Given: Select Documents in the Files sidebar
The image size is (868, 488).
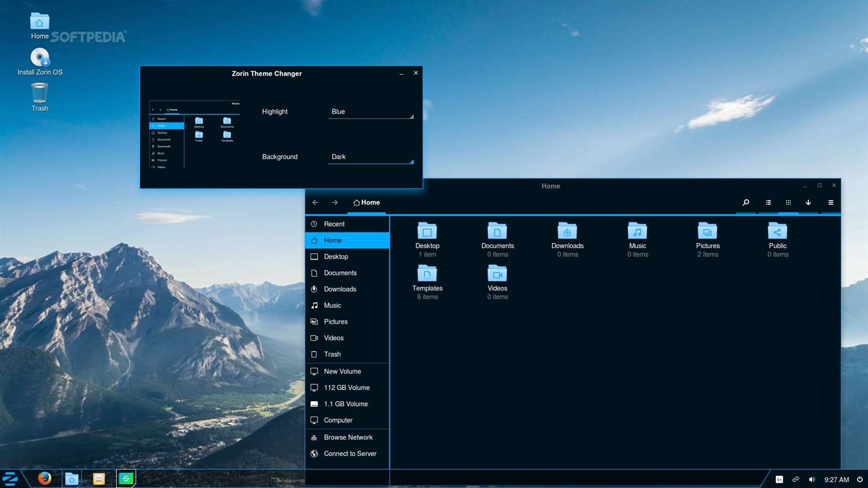Looking at the screenshot, I should tap(347, 273).
